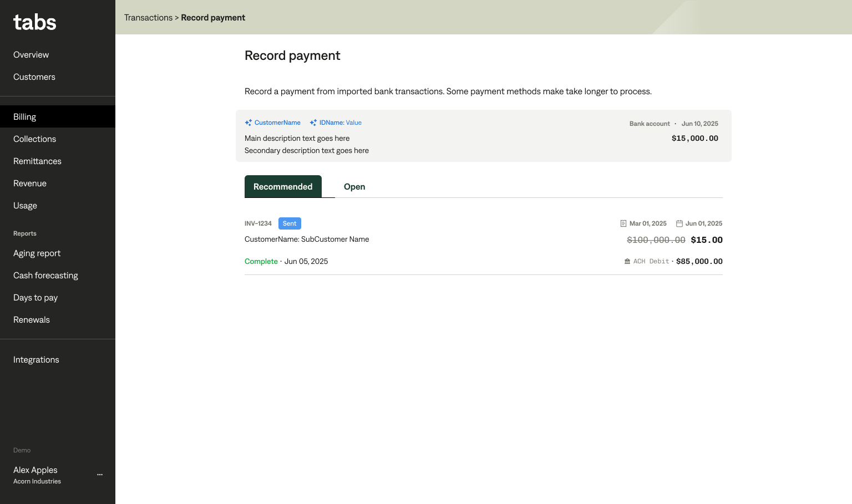Open the three-dot menu beside Alex Apples

point(100,475)
